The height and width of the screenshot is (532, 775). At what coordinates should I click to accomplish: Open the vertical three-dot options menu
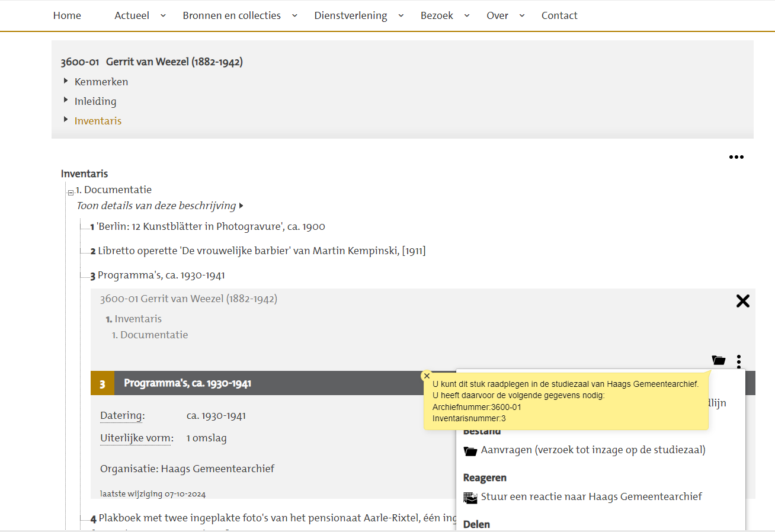coord(739,360)
